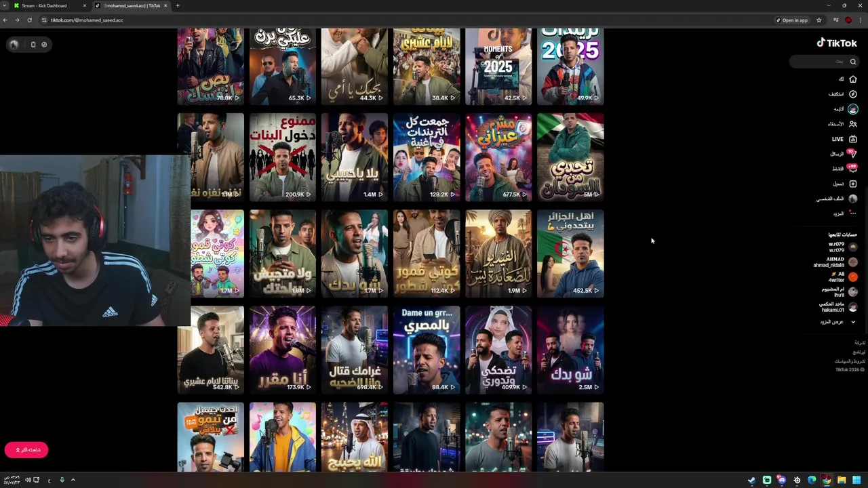Click the microphone icon in the system tray
The height and width of the screenshot is (488, 868).
[x=62, y=480]
